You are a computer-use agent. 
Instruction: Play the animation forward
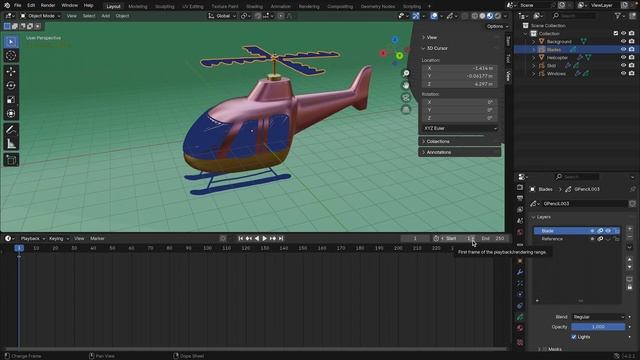point(264,238)
